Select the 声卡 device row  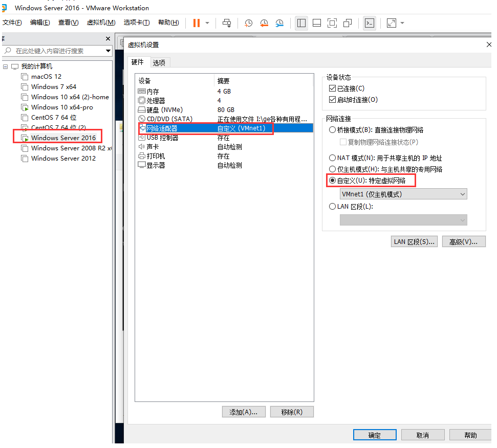point(225,147)
